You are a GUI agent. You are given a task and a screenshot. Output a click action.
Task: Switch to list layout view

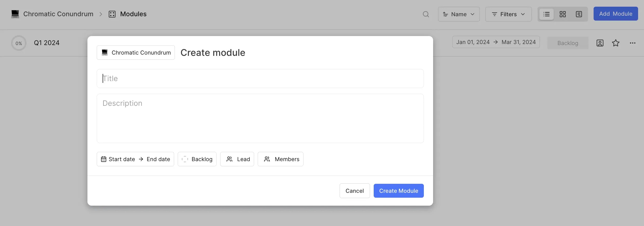tap(547, 14)
